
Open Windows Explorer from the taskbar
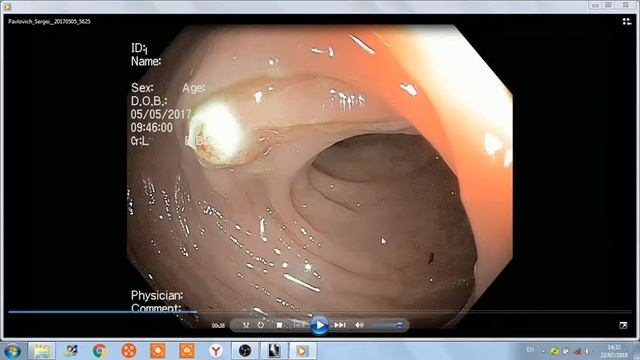pyautogui.click(x=41, y=351)
